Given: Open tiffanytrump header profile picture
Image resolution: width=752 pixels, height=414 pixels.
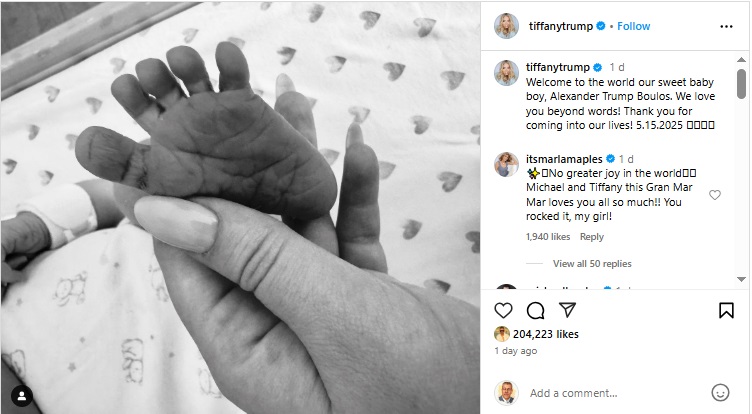Looking at the screenshot, I should (506, 26).
